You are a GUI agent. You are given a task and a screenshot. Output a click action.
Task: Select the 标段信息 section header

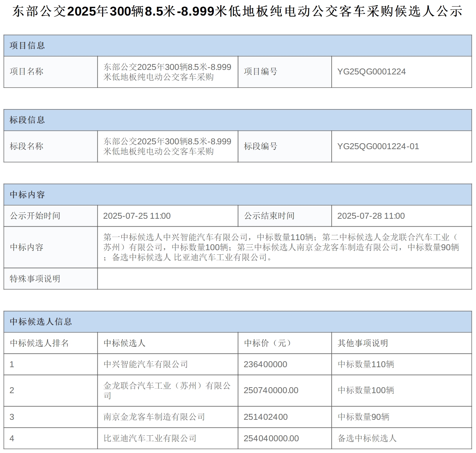[237, 120]
